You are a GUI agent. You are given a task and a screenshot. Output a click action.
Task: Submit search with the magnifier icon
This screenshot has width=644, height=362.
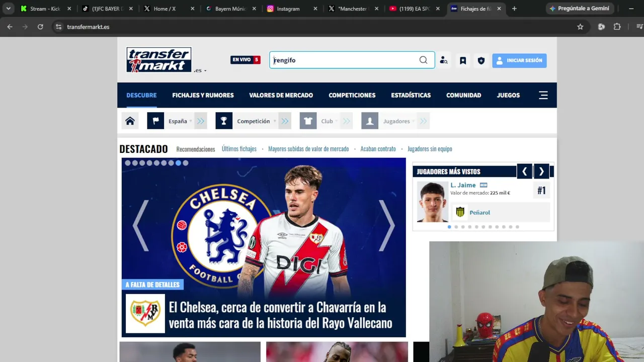423,60
